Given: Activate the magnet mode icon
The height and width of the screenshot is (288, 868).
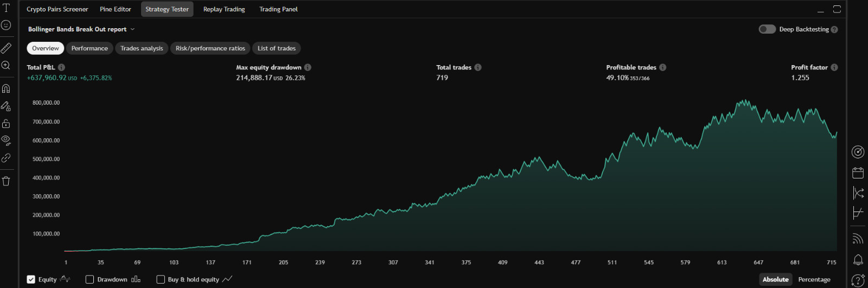Looking at the screenshot, I should pos(6,88).
